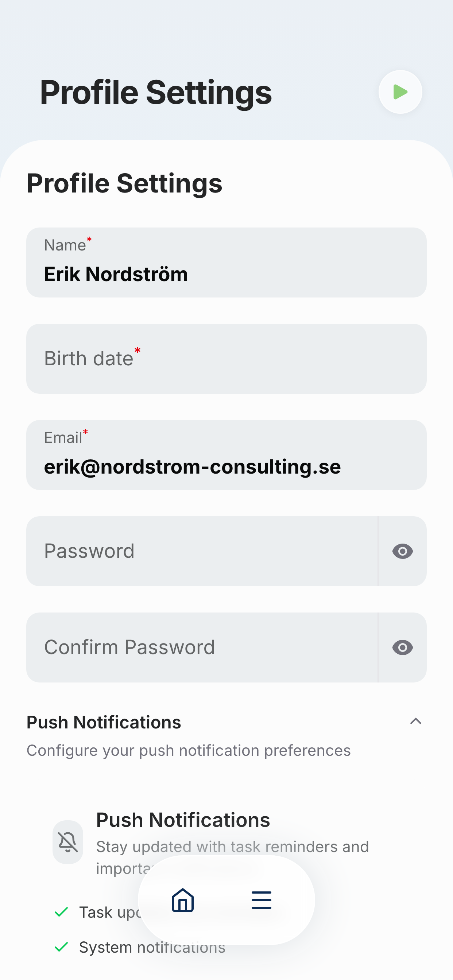Click the Email input field

[x=226, y=455]
